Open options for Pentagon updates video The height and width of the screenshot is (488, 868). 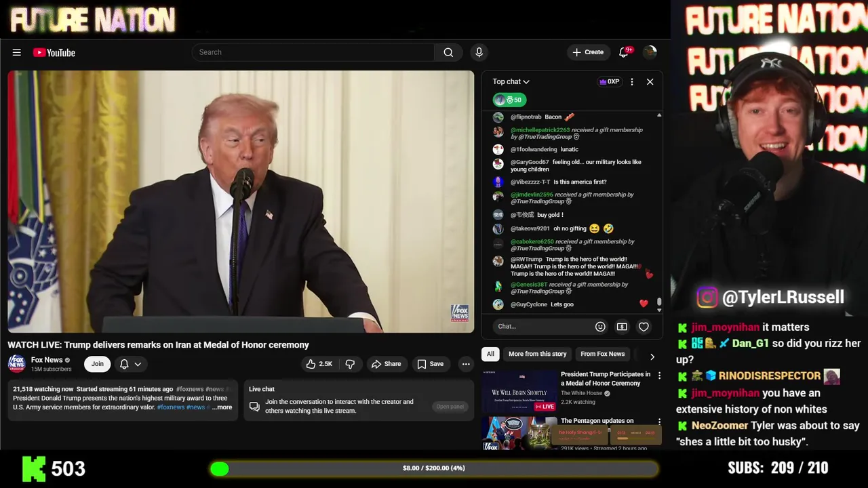tap(659, 422)
